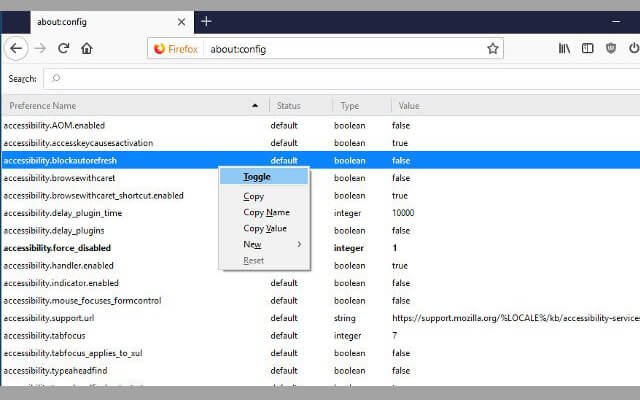Open the Library icon in toolbar

564,49
